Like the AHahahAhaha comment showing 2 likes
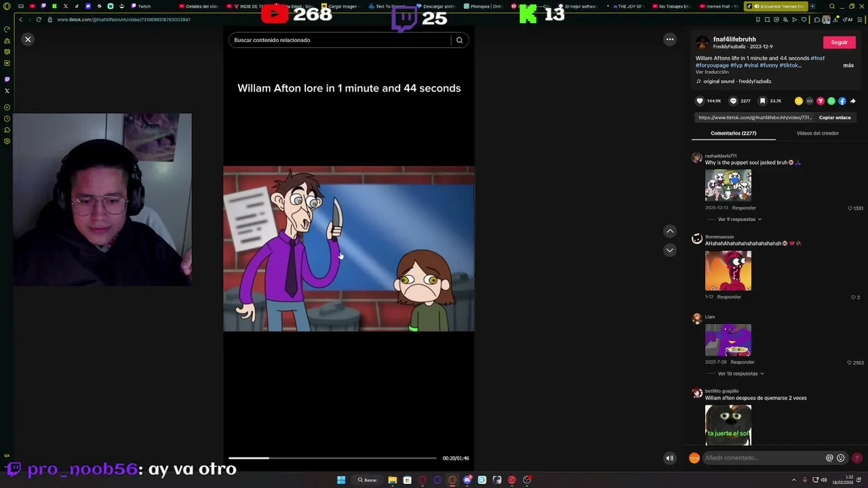Screen dimensions: 868x488 pyautogui.click(x=853, y=298)
